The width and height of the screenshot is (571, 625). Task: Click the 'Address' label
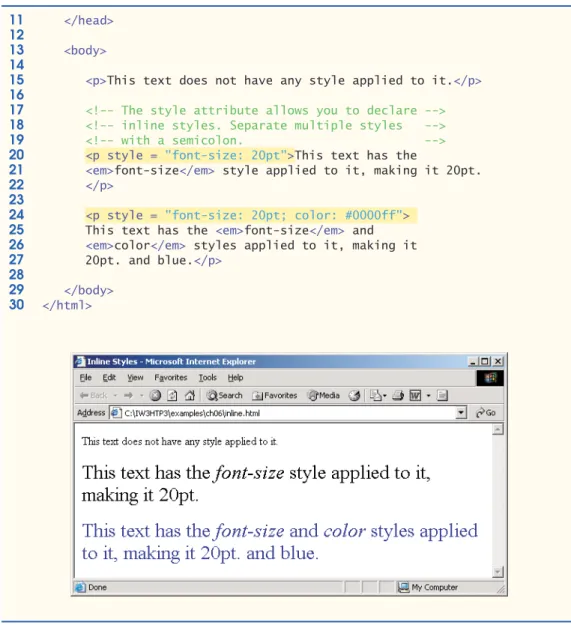pos(91,413)
